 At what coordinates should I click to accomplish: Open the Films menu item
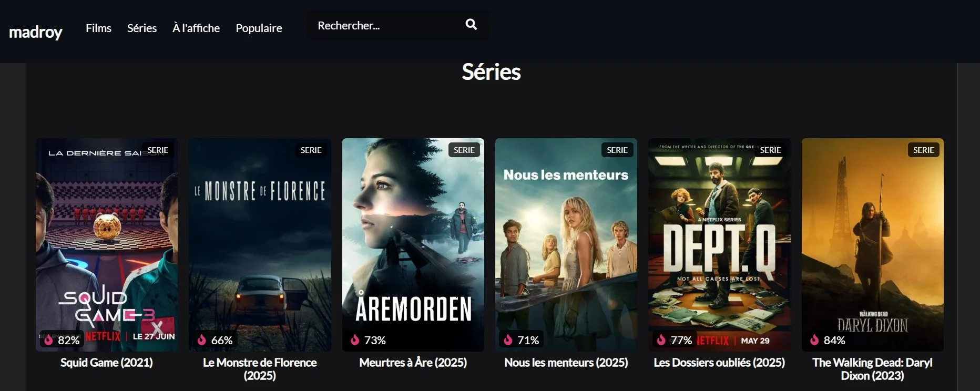point(99,28)
